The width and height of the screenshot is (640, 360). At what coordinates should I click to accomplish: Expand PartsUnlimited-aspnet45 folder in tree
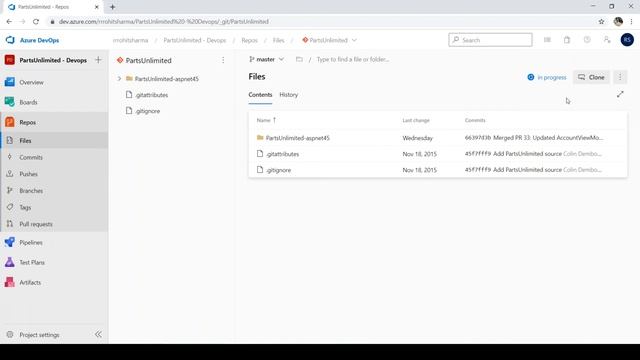pyautogui.click(x=119, y=79)
